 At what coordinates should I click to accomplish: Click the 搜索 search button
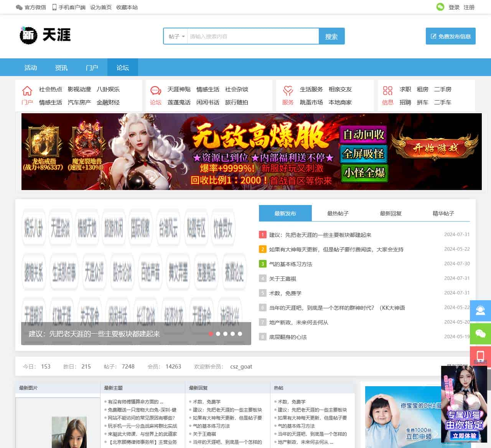point(331,36)
